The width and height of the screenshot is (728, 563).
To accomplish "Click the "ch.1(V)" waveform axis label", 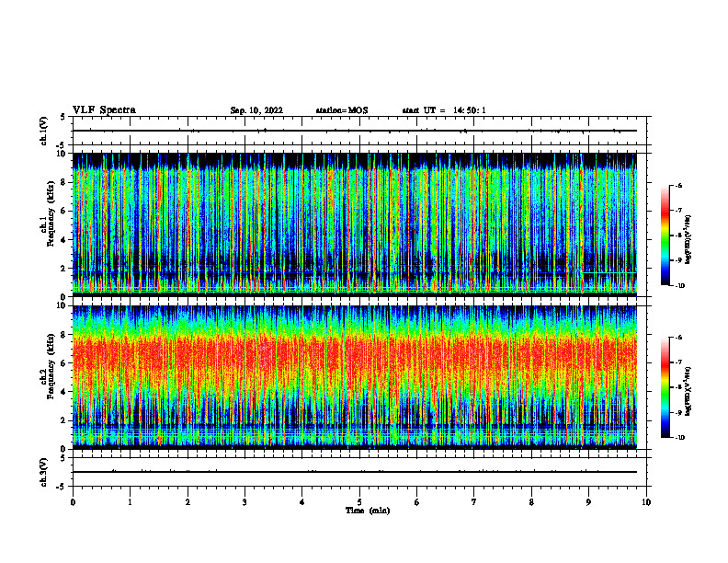I will point(44,131).
